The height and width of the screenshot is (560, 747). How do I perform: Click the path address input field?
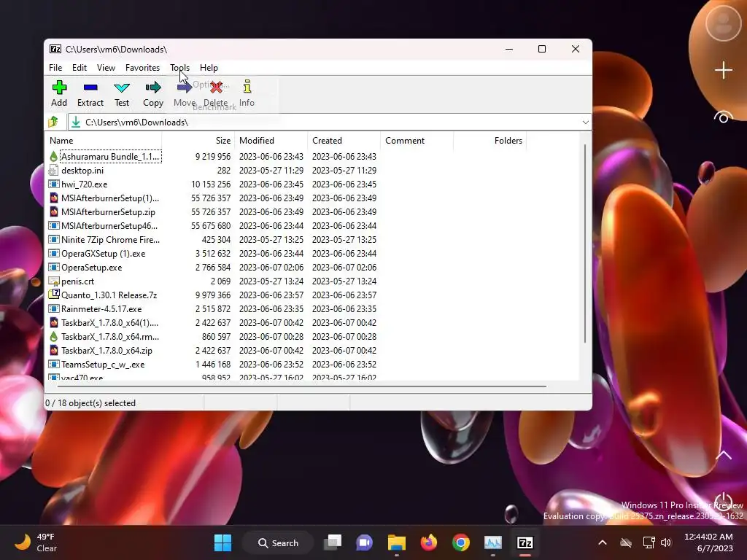(324, 122)
